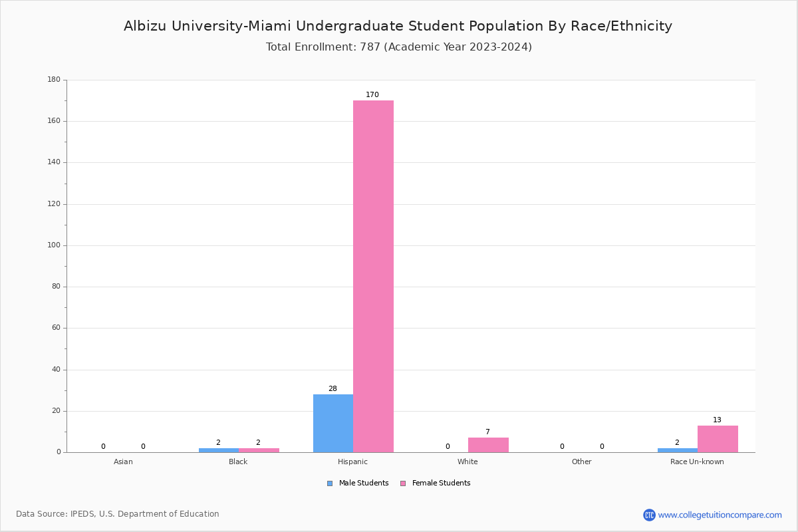The image size is (798, 532).
Task: Click the pink Female Students legend swatch
Action: coord(403,483)
